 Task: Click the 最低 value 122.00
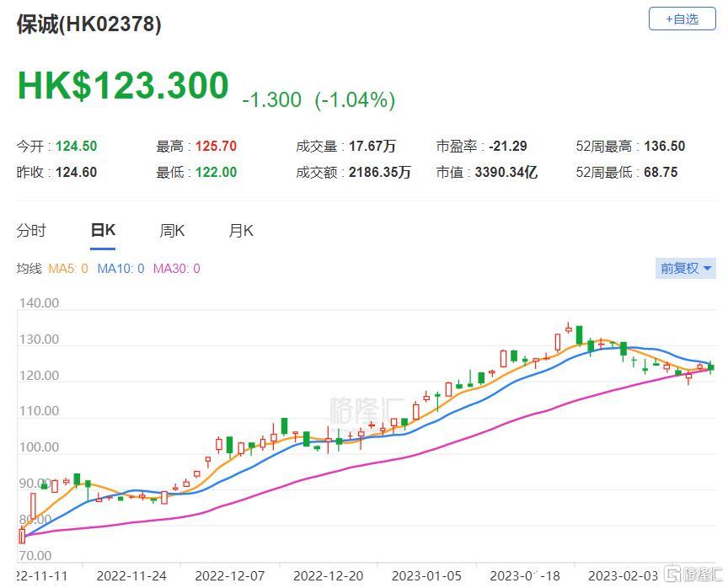[x=216, y=172]
